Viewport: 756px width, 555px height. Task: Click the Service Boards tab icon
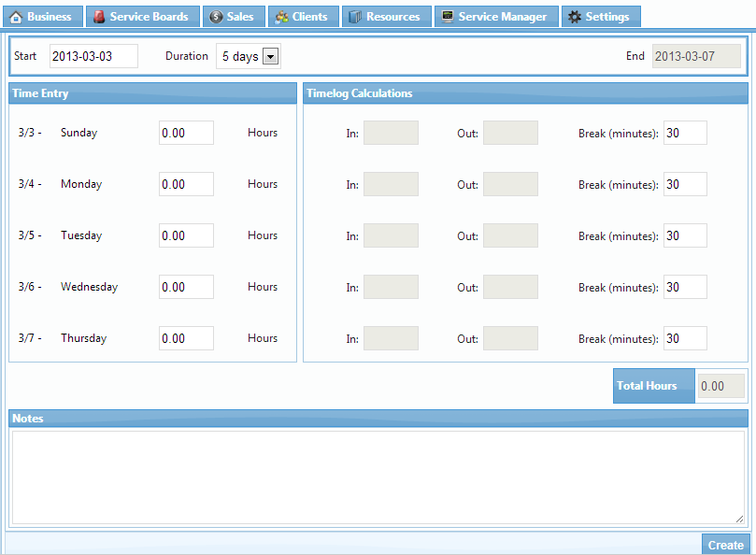coord(99,17)
